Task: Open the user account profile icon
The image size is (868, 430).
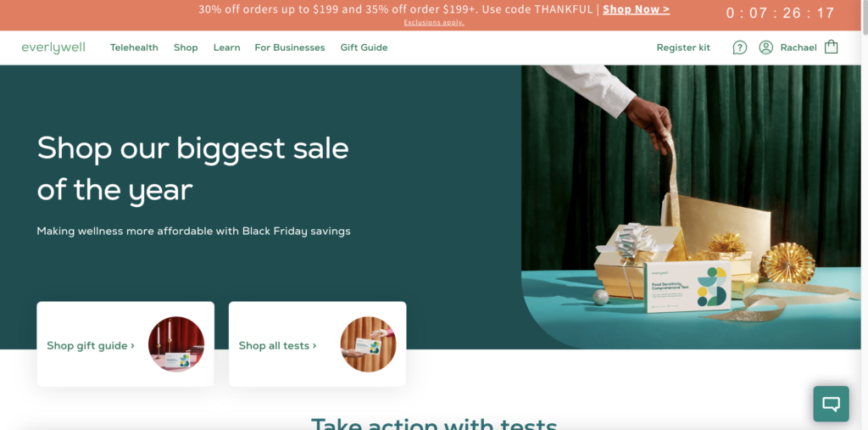Action: click(x=765, y=47)
